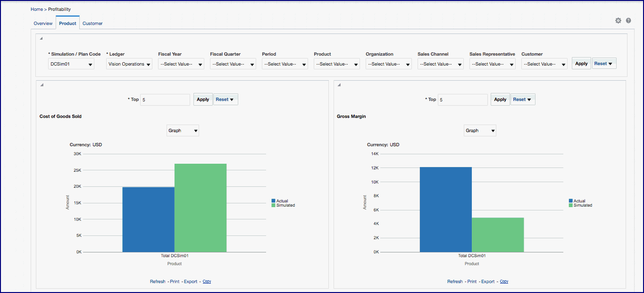Print the Gross Margin chart

[x=472, y=282]
